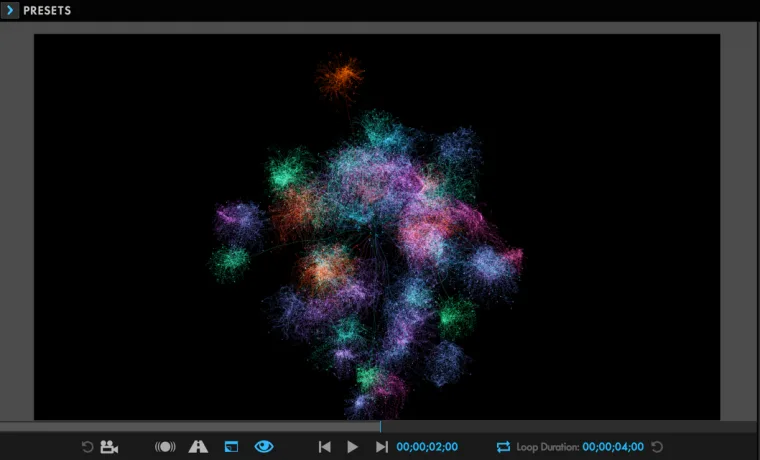Edit the current time 00;00;02;00
760x460 pixels.
(x=427, y=446)
